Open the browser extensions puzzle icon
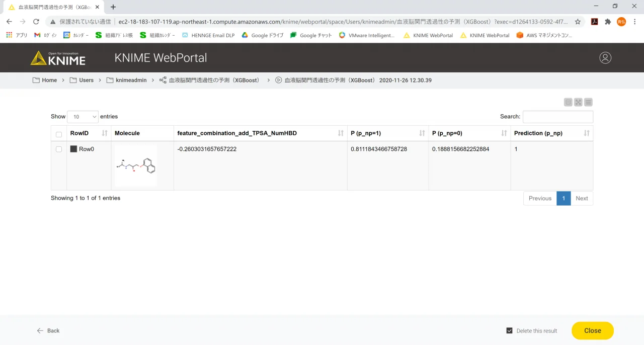644x345 pixels. [608, 22]
